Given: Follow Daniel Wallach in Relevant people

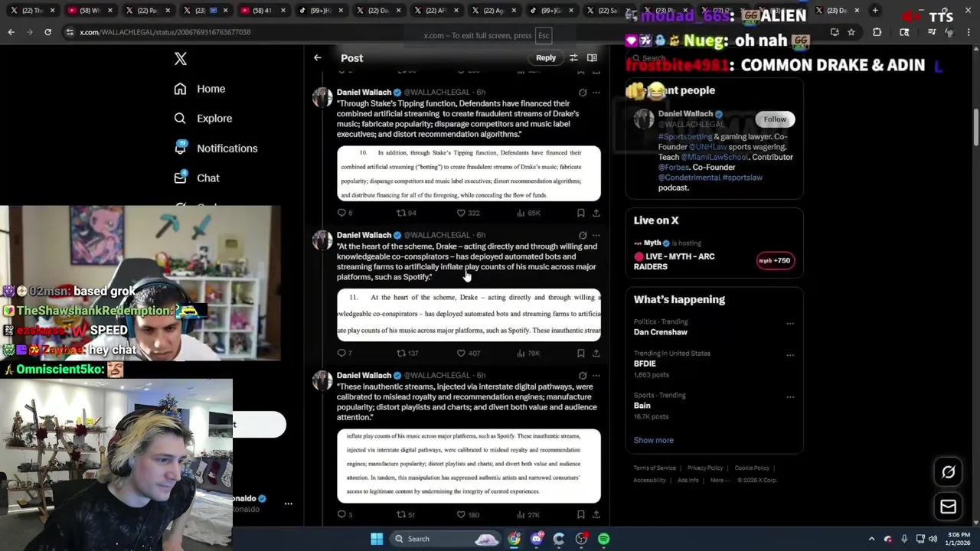Looking at the screenshot, I should coord(775,119).
